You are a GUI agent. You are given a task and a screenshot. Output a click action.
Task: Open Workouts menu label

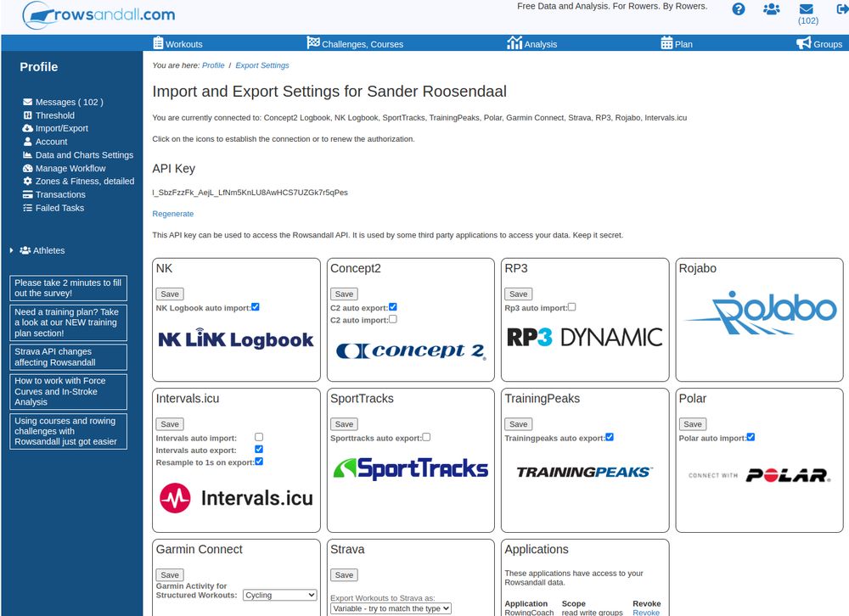tap(184, 44)
